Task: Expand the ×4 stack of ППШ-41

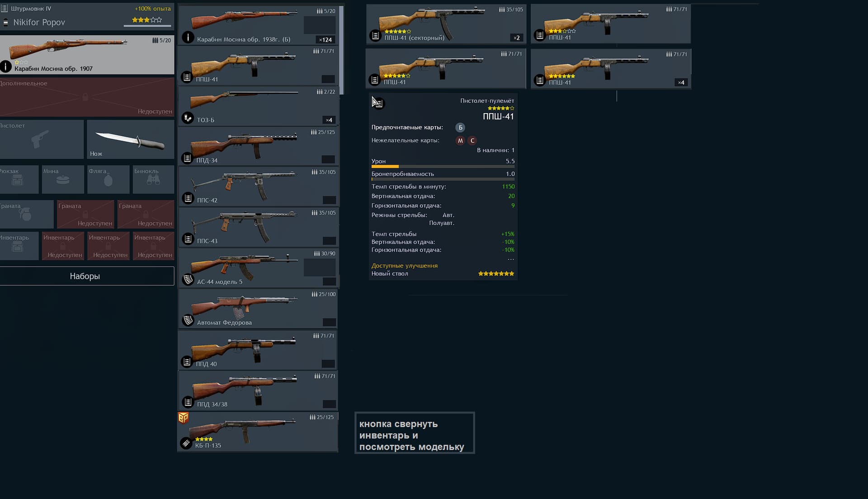Action: coord(681,82)
